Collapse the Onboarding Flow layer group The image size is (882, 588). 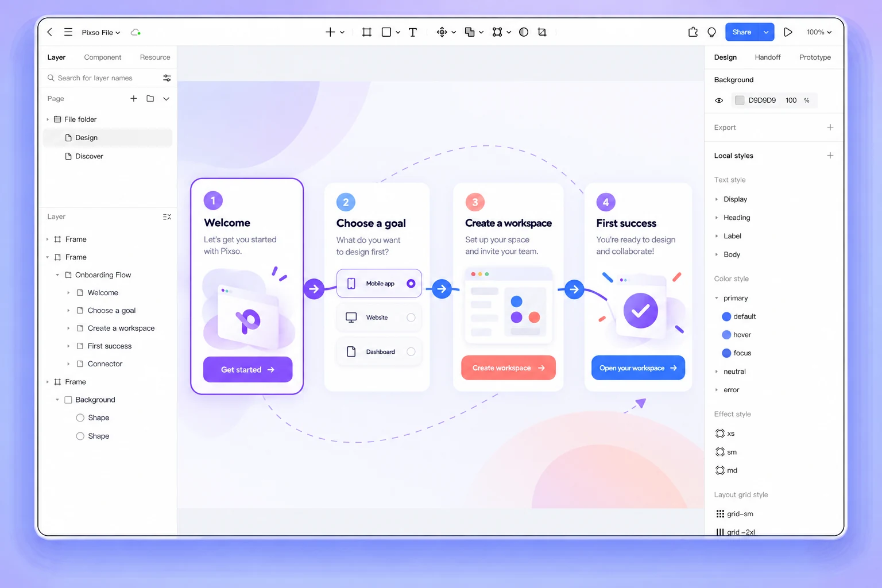click(x=57, y=275)
